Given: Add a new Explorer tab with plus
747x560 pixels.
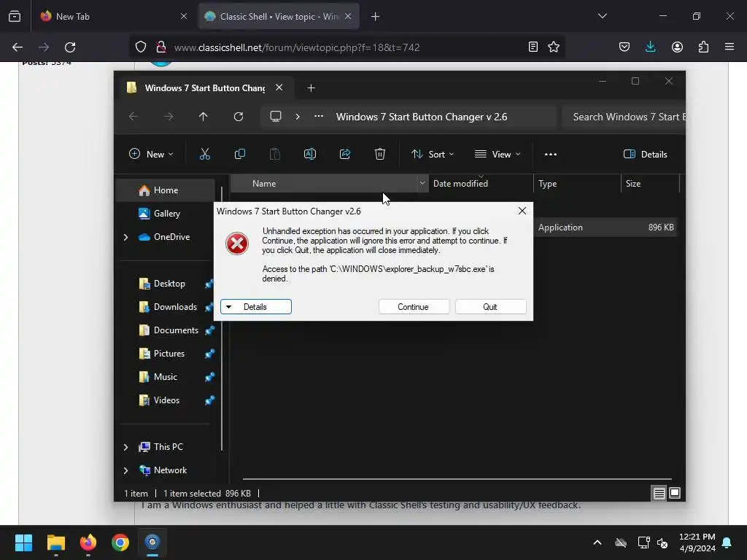Looking at the screenshot, I should pyautogui.click(x=311, y=88).
